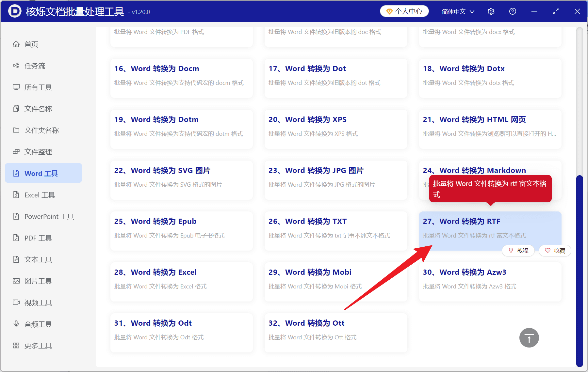Click the video tools camera icon
Viewport: 588px width, 372px height.
[x=16, y=302]
